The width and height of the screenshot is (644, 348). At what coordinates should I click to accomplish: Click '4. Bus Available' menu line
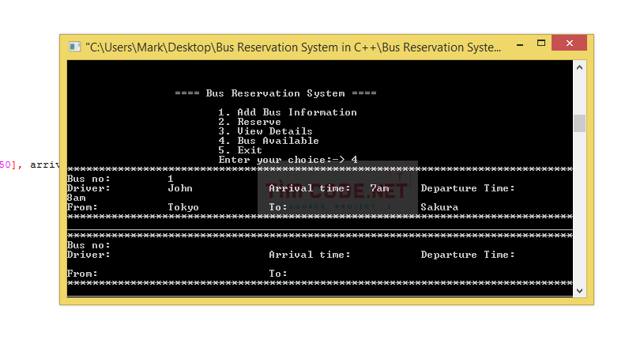[269, 141]
